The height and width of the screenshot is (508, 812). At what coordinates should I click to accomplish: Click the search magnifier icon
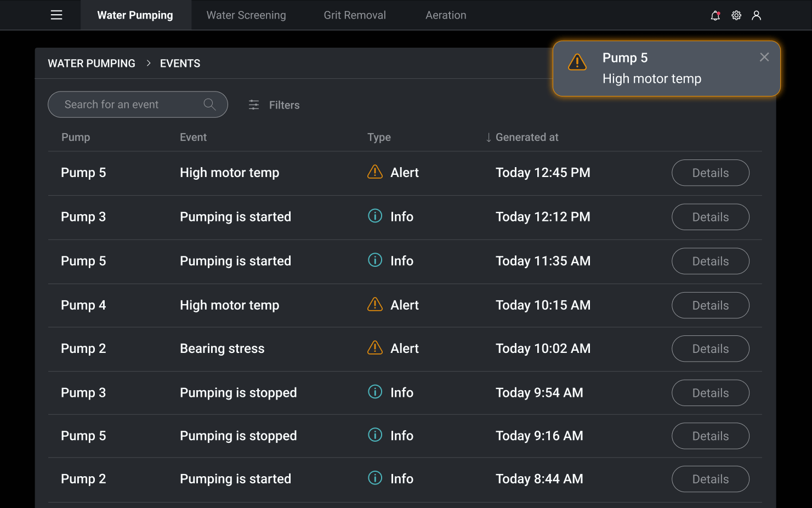tap(209, 104)
